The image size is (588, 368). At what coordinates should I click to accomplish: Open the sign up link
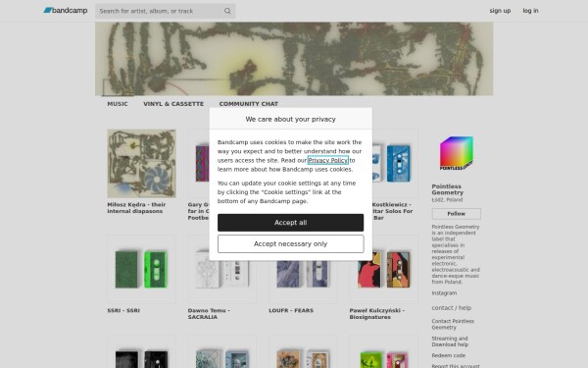pyautogui.click(x=500, y=11)
